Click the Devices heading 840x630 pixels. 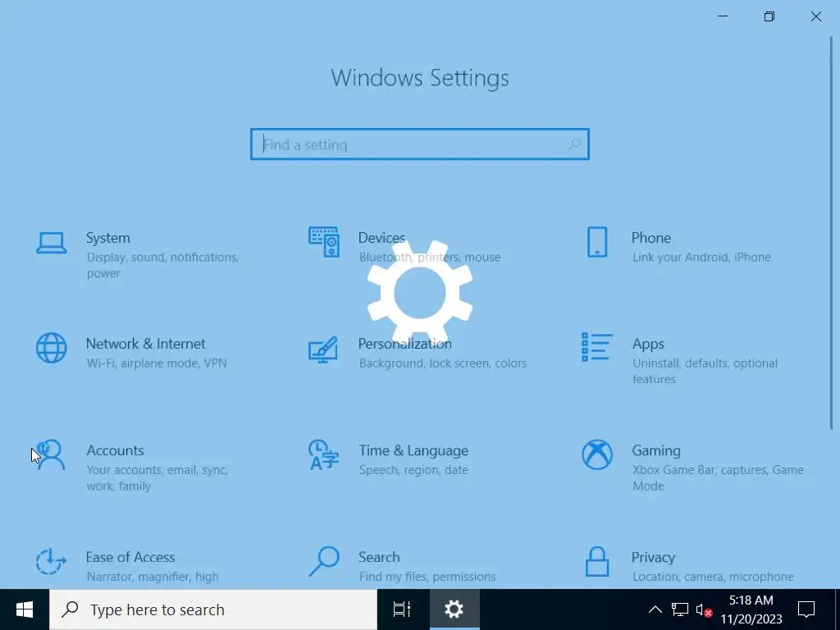point(381,238)
